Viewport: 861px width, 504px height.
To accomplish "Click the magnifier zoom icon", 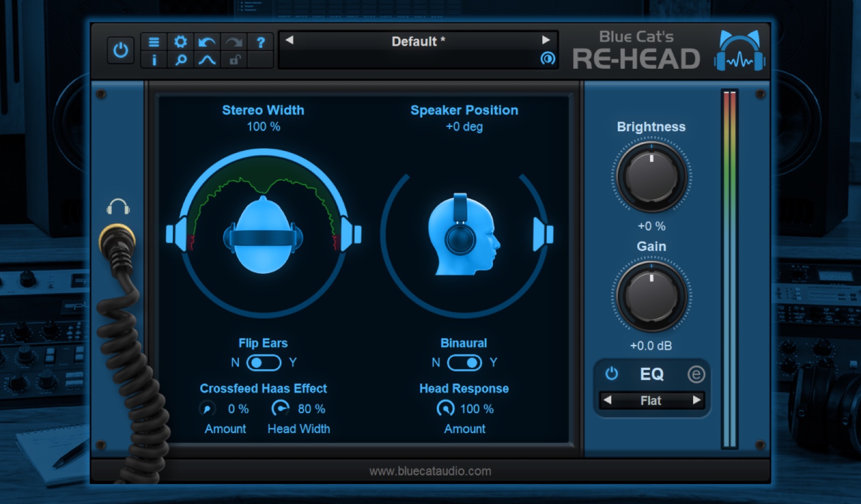I will (x=180, y=60).
